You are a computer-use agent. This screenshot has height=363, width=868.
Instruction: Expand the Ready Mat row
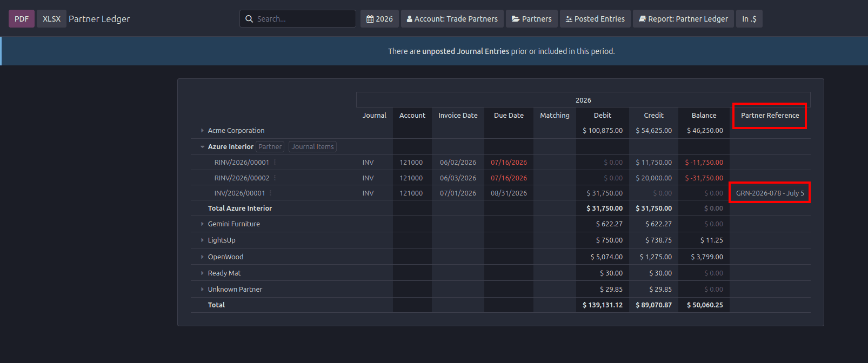point(202,273)
